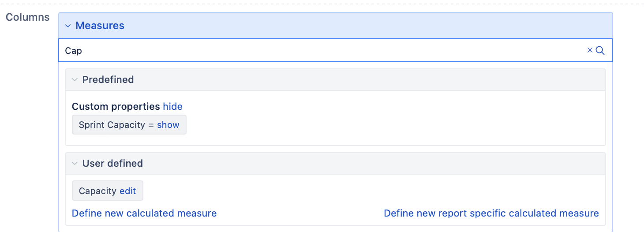Viewport: 644px width, 232px height.
Task: Click the magnifier search icon
Action: pos(600,50)
